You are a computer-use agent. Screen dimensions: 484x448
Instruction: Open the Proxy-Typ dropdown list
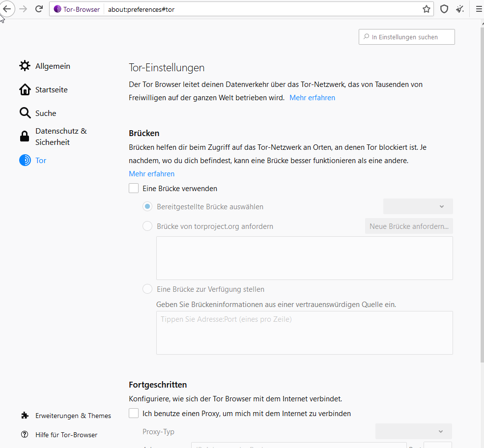[413, 431]
